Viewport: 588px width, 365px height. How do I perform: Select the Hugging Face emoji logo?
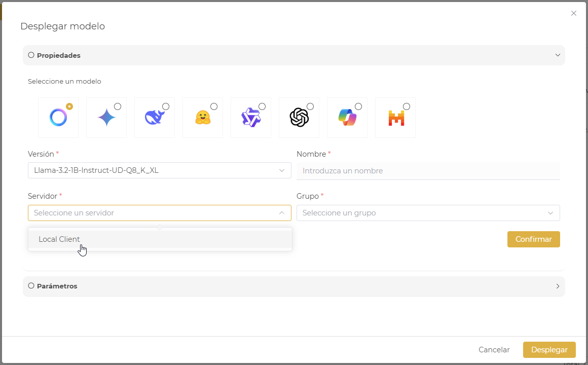pyautogui.click(x=202, y=118)
